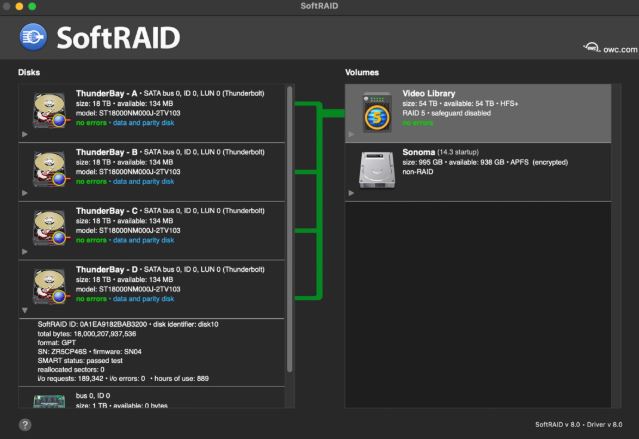Open the help question mark button

(25, 425)
